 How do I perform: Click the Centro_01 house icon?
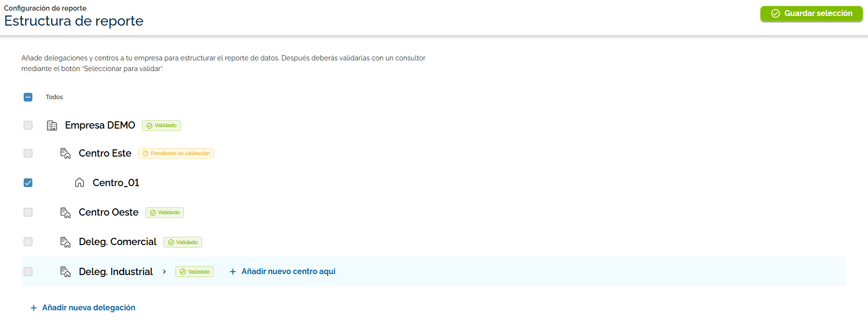tap(80, 183)
